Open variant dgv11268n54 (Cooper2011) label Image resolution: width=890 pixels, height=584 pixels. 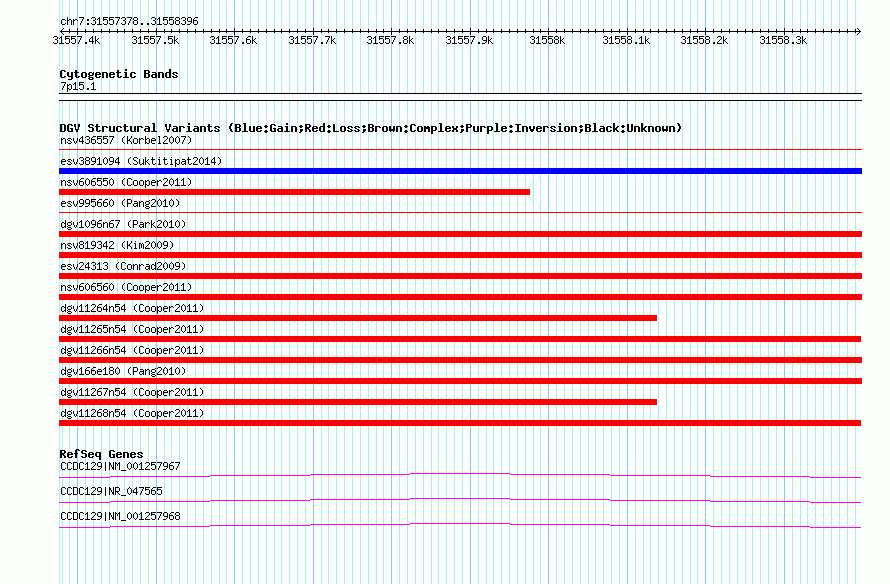132,413
